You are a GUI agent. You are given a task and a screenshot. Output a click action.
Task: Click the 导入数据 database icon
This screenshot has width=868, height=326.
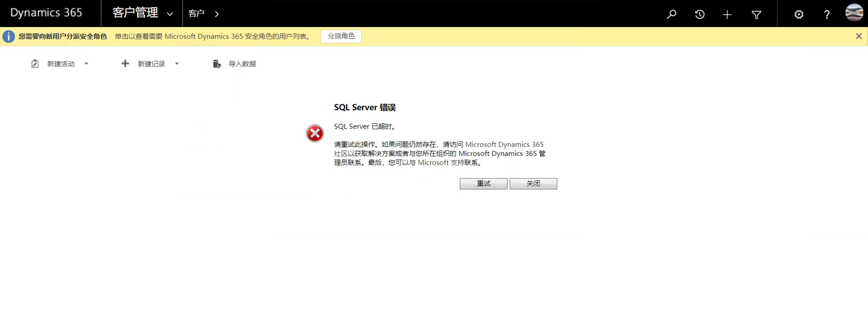click(217, 64)
